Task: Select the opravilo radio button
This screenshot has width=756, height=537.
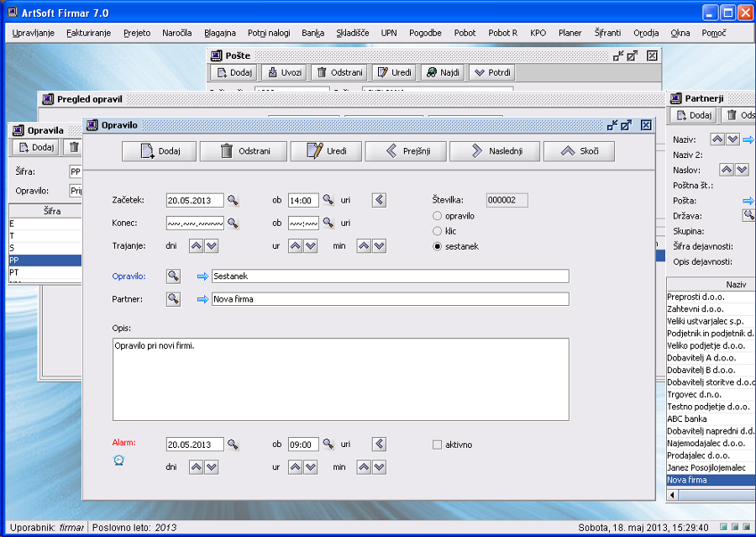Action: 437,216
